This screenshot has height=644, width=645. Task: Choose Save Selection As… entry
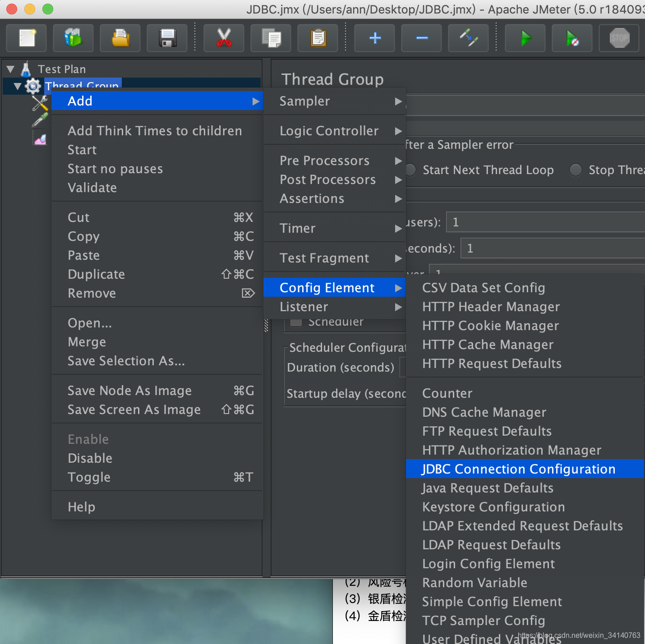(157, 361)
